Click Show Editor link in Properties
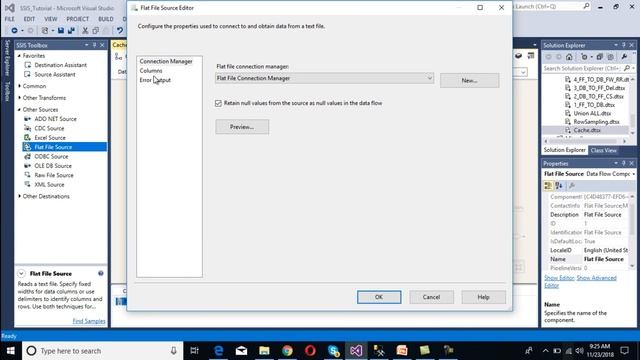640x360 pixels. coord(559,278)
